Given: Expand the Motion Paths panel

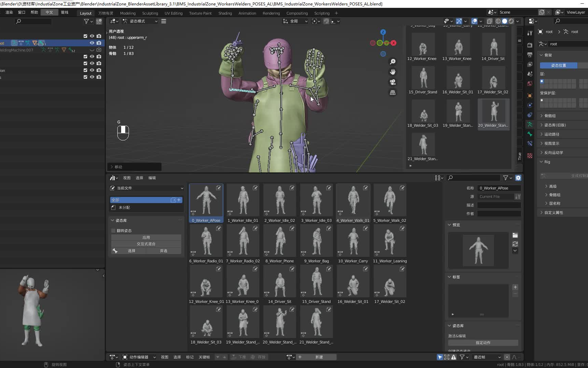Looking at the screenshot, I should (x=552, y=134).
